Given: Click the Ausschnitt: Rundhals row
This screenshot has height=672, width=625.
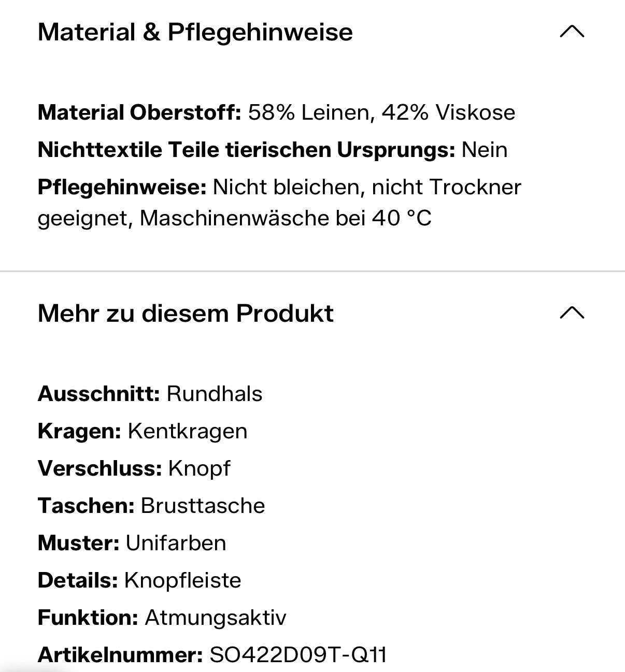Looking at the screenshot, I should pyautogui.click(x=150, y=394).
